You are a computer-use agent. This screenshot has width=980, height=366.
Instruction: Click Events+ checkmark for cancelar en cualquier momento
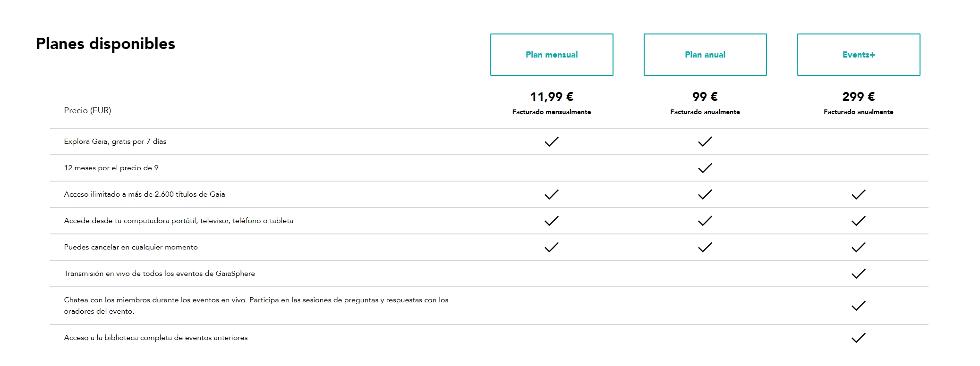click(859, 247)
